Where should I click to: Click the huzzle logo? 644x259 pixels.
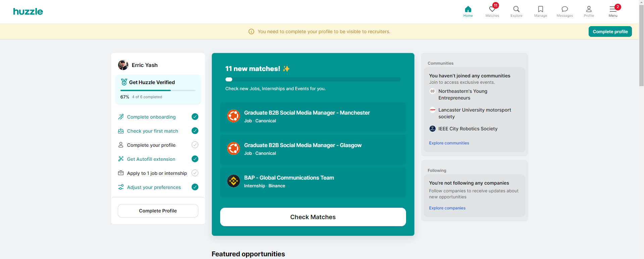(x=28, y=11)
